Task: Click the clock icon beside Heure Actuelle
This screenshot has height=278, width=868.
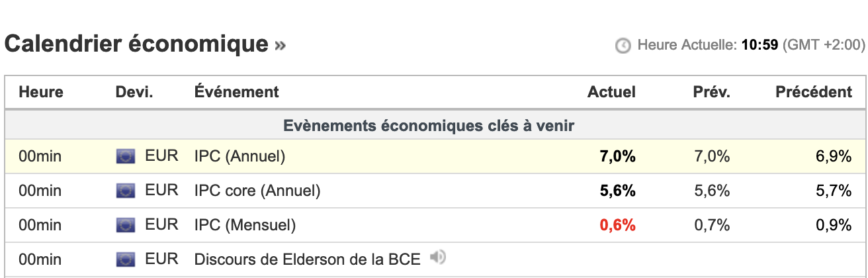Action: tap(623, 46)
